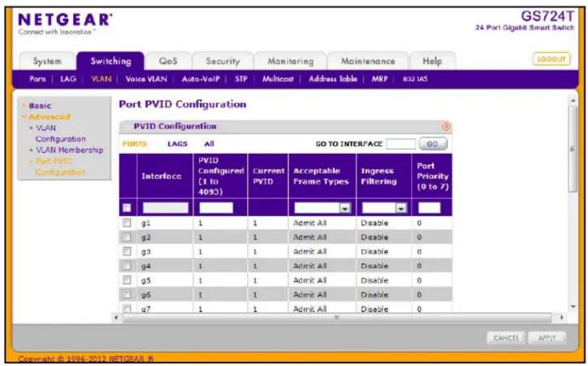Open the Ports submenu item
588x366 pixels.
(x=37, y=79)
